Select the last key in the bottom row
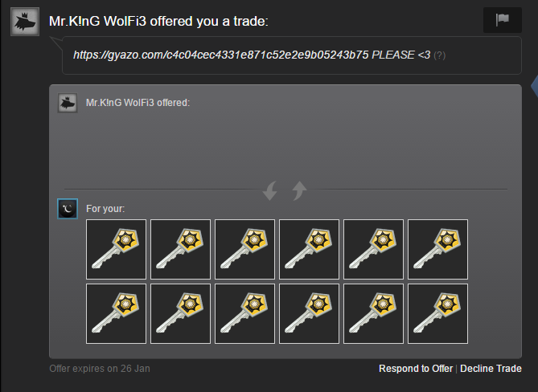Image resolution: width=538 pixels, height=392 pixels. pyautogui.click(x=437, y=313)
